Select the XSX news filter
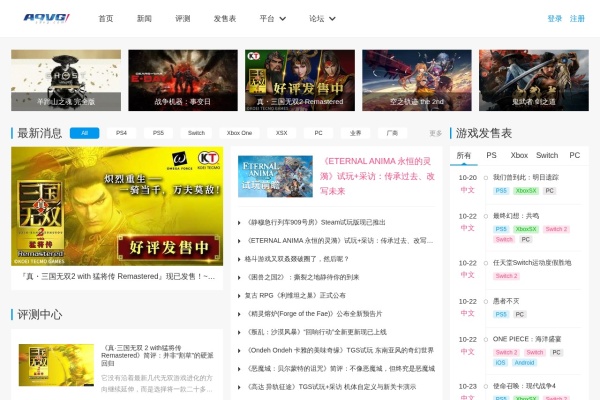This screenshot has height=400, width=600. click(x=282, y=133)
